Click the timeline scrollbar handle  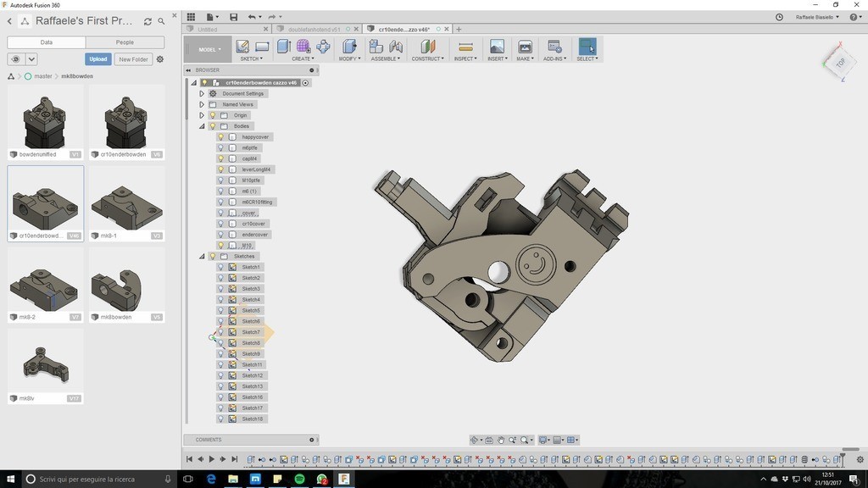[850, 449]
